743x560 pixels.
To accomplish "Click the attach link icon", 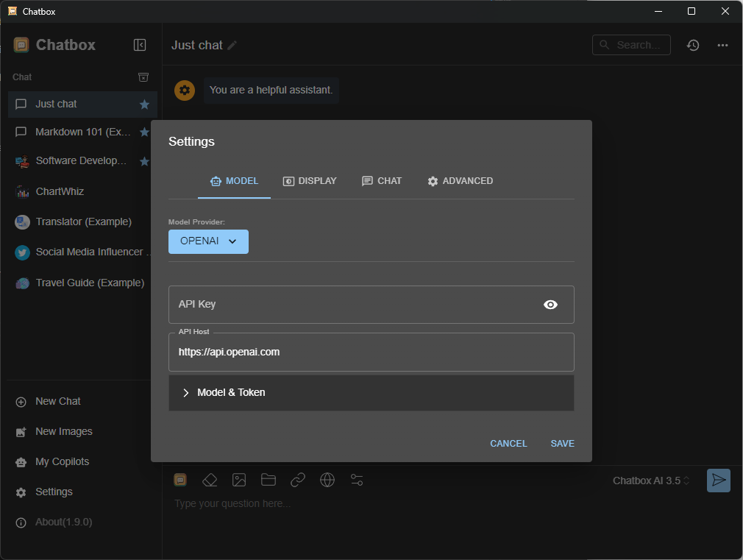I will click(298, 481).
